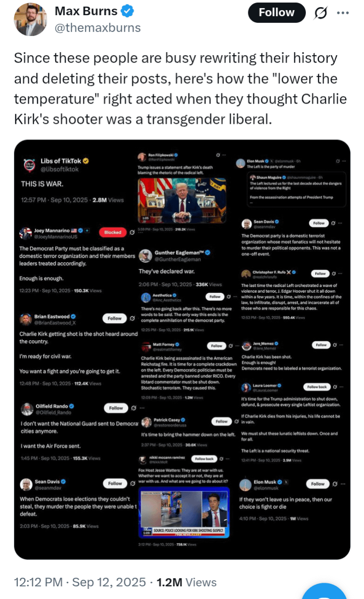Image resolution: width=364 pixels, height=599 pixels.
Task: Follow Max Burns with top button
Action: pos(277,13)
